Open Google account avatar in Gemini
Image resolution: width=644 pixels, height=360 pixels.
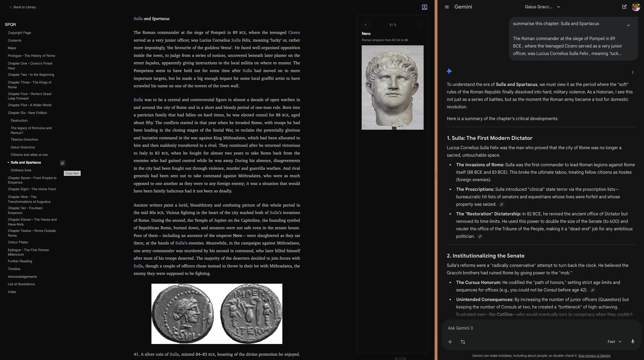click(636, 7)
